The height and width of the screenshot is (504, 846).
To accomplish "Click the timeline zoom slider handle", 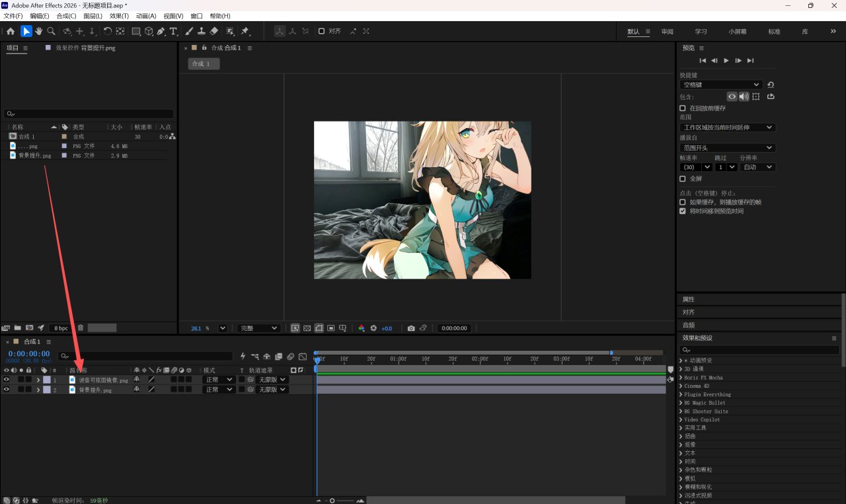I will tap(332, 500).
